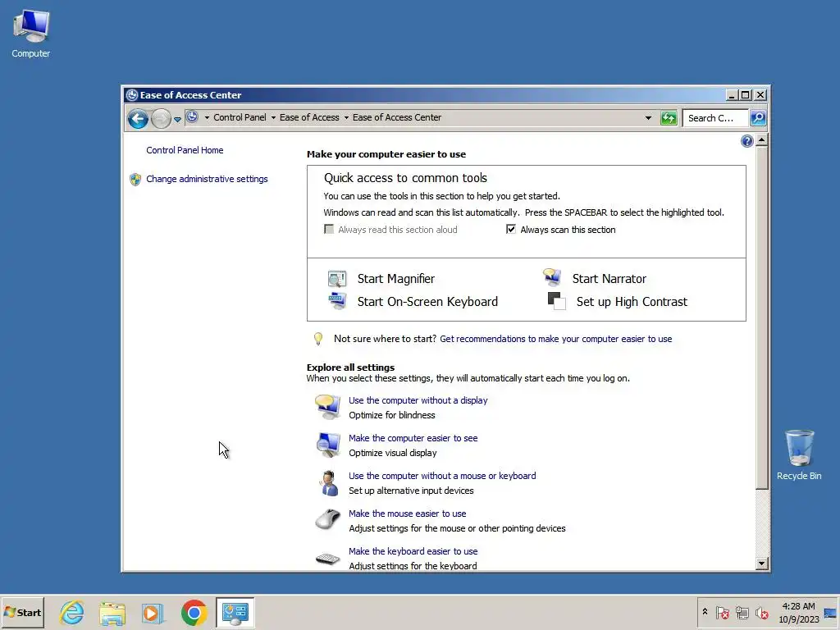Select the Recycle Bin desktop icon
This screenshot has width=840, height=630.
click(x=799, y=454)
